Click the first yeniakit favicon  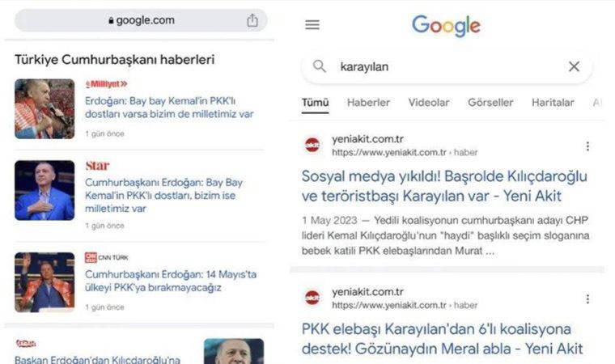[312, 145]
